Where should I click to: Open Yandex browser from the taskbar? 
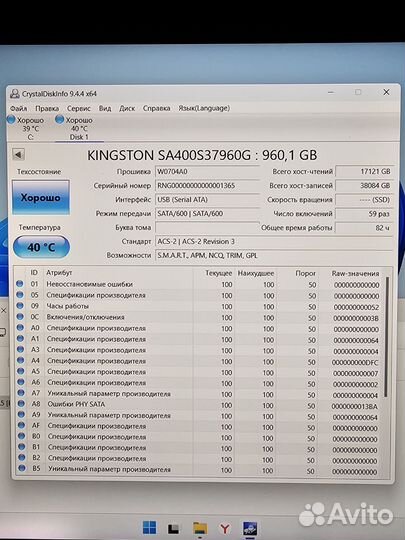point(225,528)
